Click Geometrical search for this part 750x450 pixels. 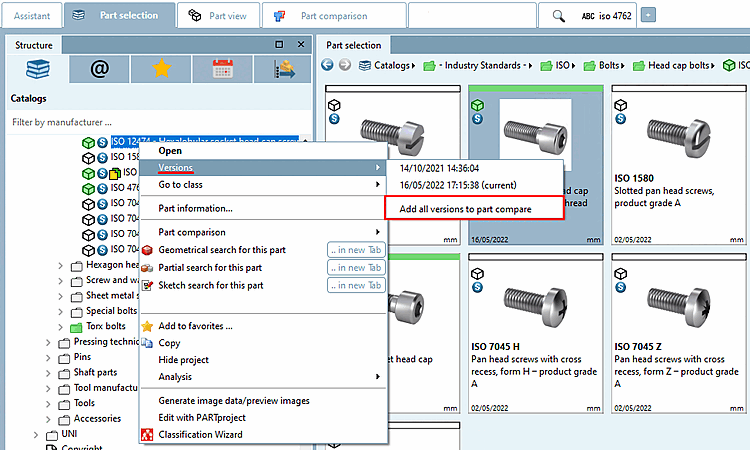click(x=222, y=250)
